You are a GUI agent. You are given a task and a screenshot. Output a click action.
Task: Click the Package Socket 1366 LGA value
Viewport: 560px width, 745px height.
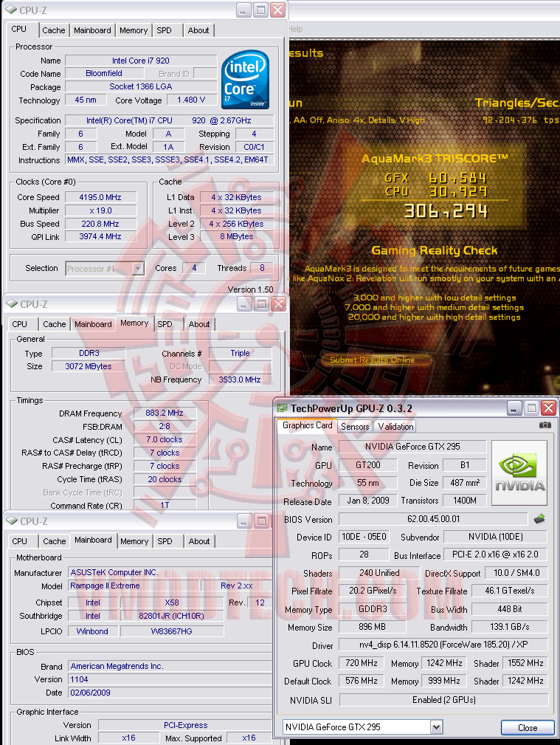point(141,86)
